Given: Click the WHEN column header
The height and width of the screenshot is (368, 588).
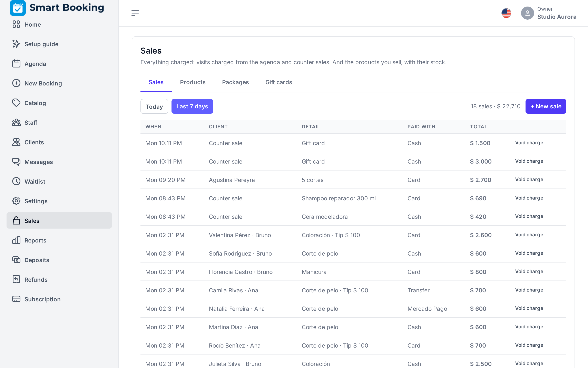Looking at the screenshot, I should click(153, 127).
